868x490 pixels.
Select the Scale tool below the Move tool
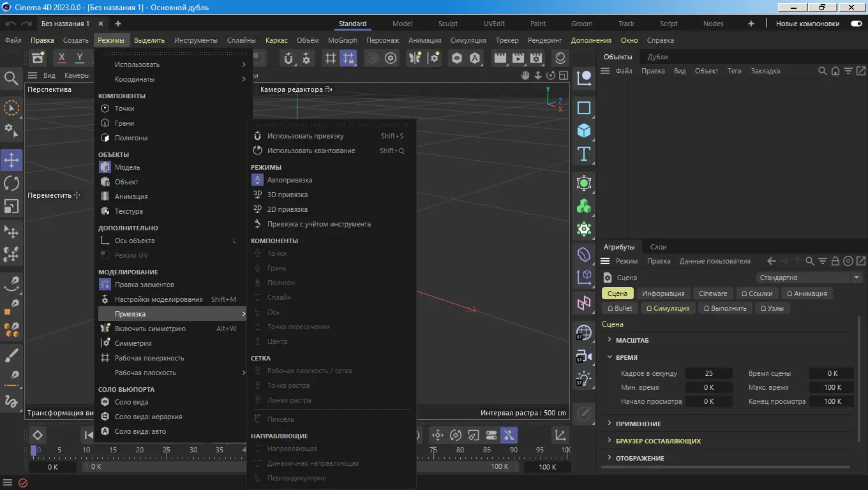(11, 205)
